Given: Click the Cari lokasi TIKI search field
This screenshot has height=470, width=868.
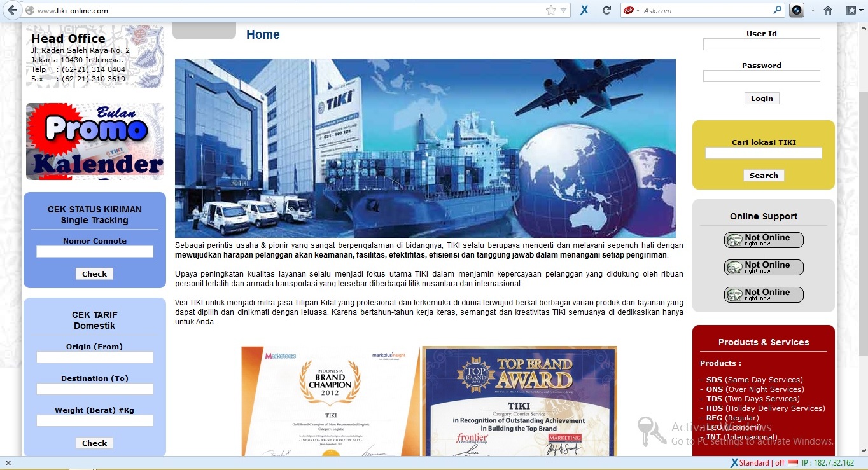Looking at the screenshot, I should tap(764, 153).
